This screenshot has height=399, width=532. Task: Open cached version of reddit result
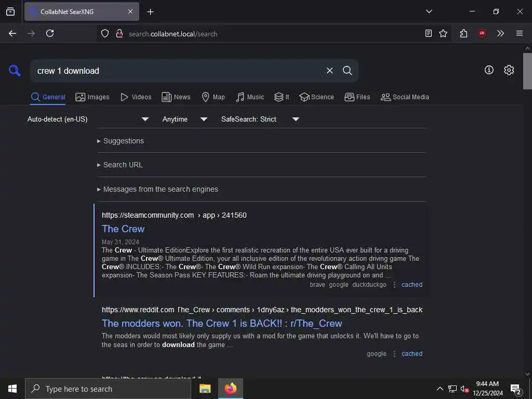click(x=412, y=353)
